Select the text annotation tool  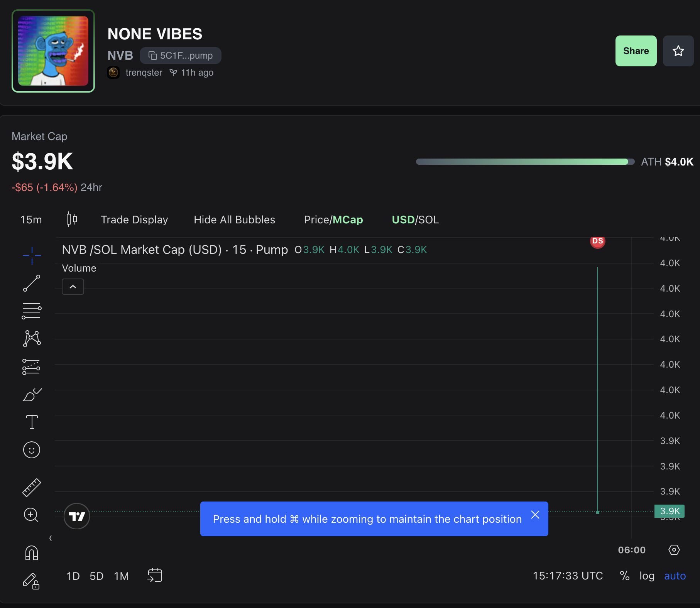click(x=32, y=422)
